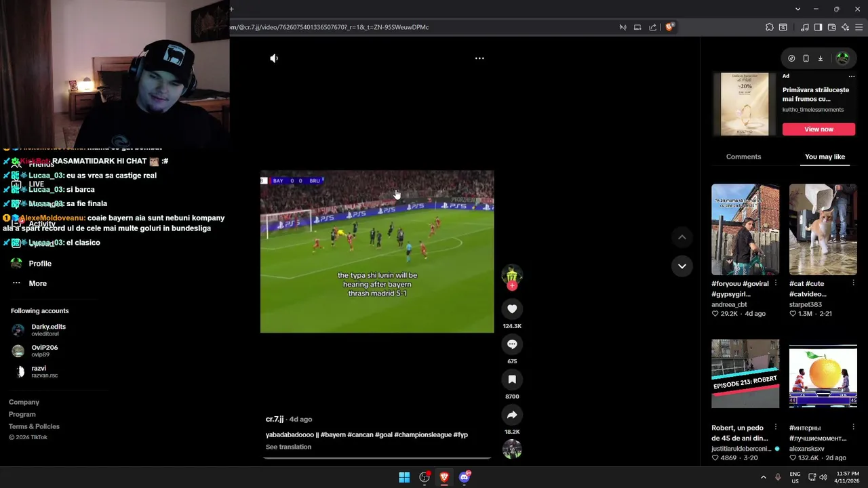
Task: Open the browser extensions puzzle icon
Action: coord(769,27)
